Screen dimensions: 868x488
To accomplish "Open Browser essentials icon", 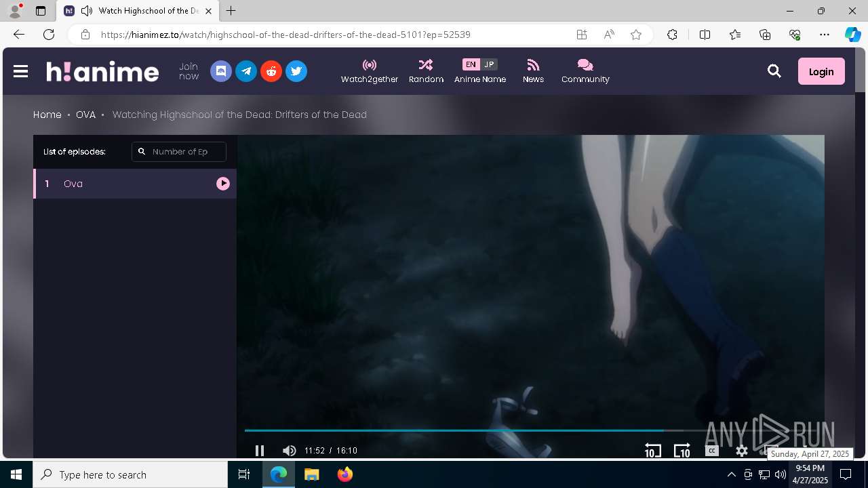I will coord(795,35).
